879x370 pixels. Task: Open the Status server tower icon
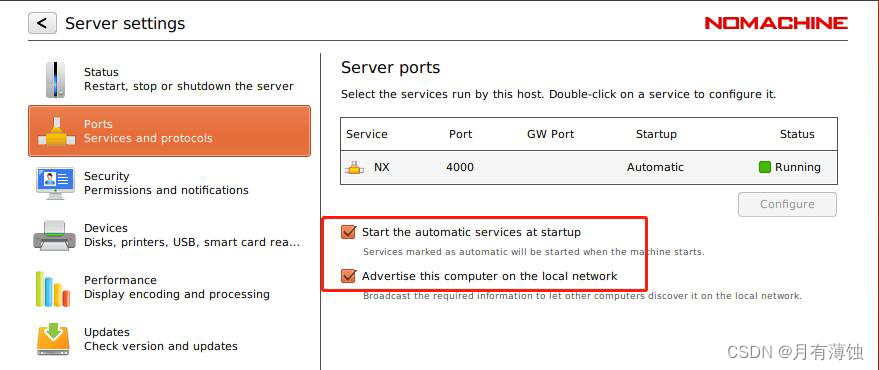pos(55,80)
